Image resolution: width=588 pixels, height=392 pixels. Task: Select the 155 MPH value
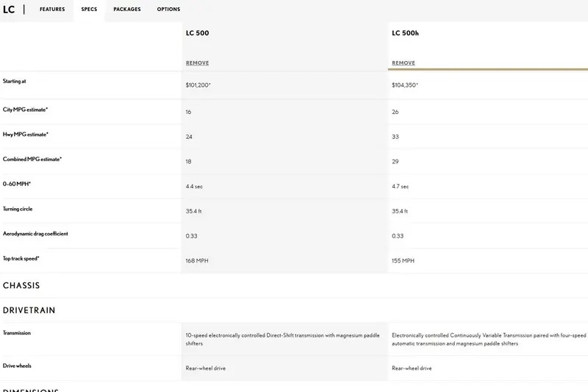pos(403,260)
